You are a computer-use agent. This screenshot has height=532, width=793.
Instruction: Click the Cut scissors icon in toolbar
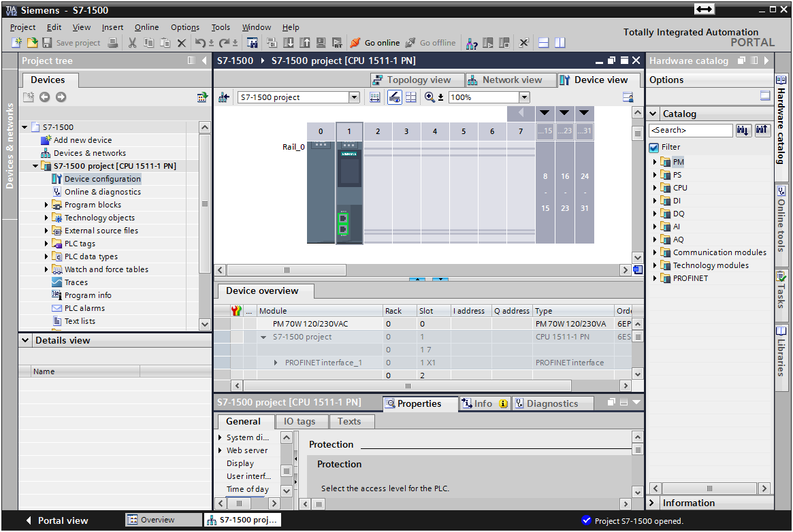(x=132, y=43)
